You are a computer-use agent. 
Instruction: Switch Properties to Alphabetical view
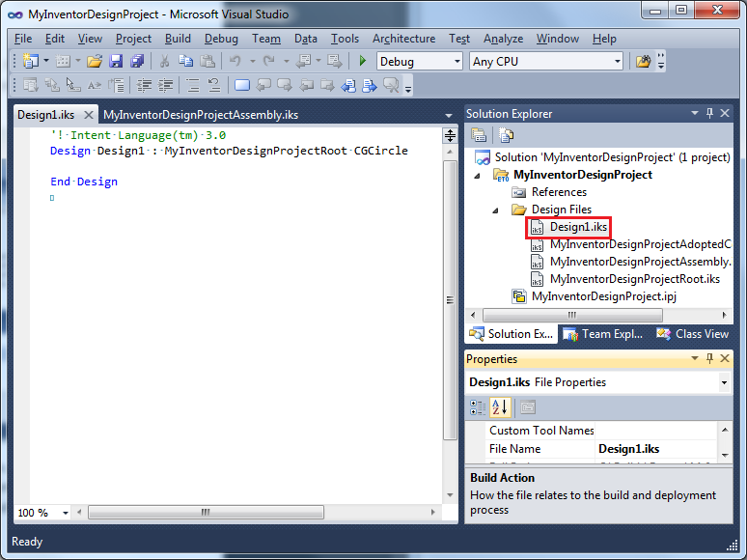(x=500, y=407)
